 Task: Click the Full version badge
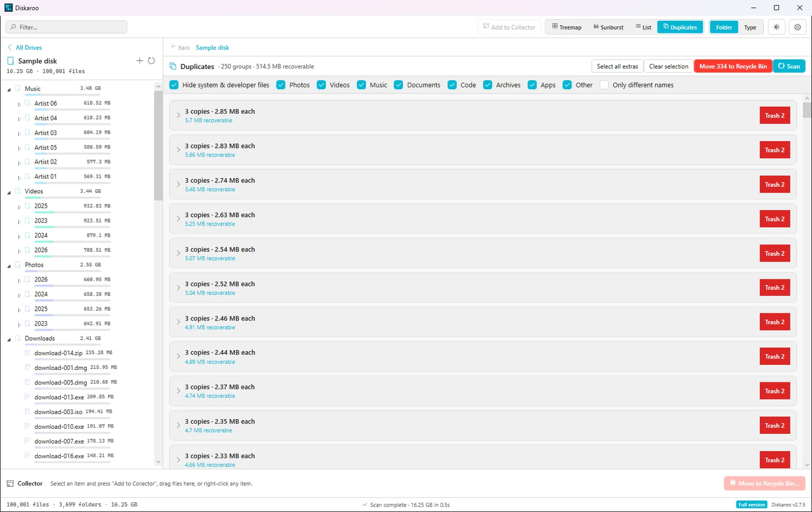coord(752,504)
